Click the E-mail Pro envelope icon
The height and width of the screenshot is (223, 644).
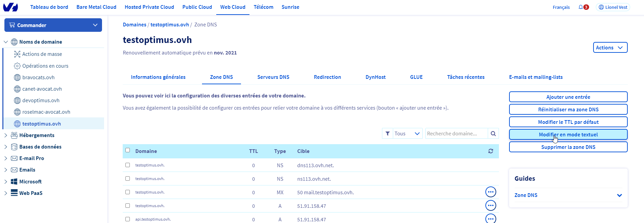point(14,158)
